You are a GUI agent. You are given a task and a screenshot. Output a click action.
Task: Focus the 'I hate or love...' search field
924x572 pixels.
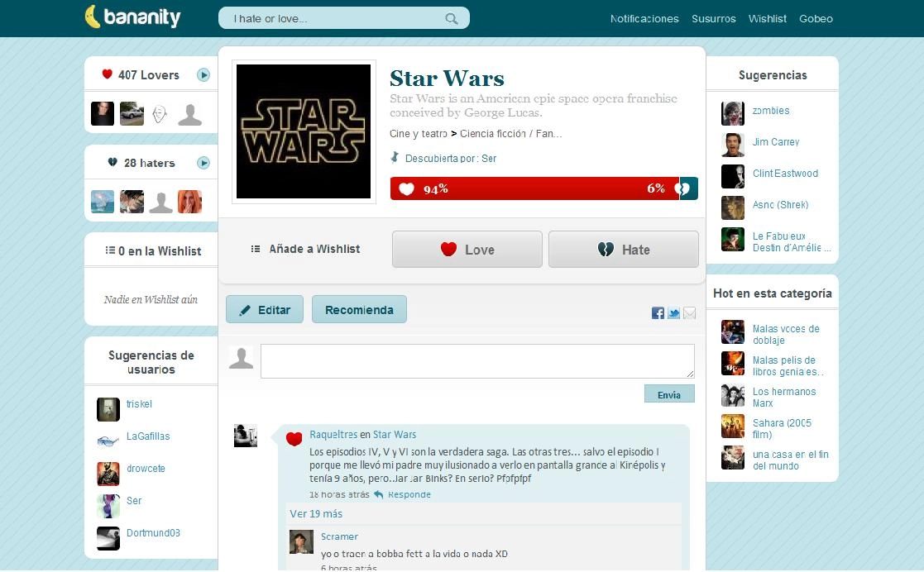tap(343, 18)
